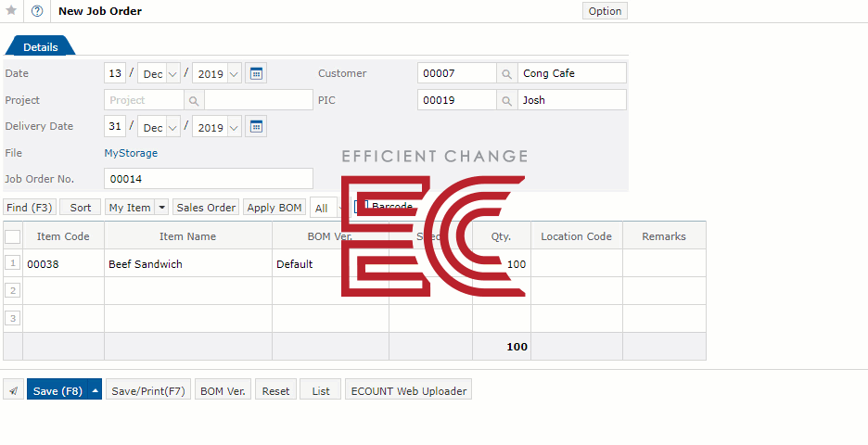Tick the select-all checkbox in table header
This screenshot has width=868, height=445.
pos(13,237)
